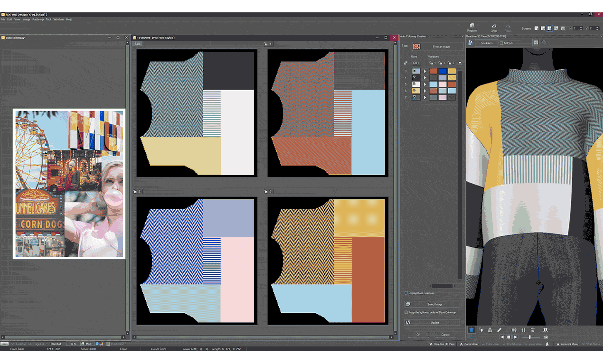
Task: Click the blue garment icon in 3D toolbar
Action: pos(471,330)
